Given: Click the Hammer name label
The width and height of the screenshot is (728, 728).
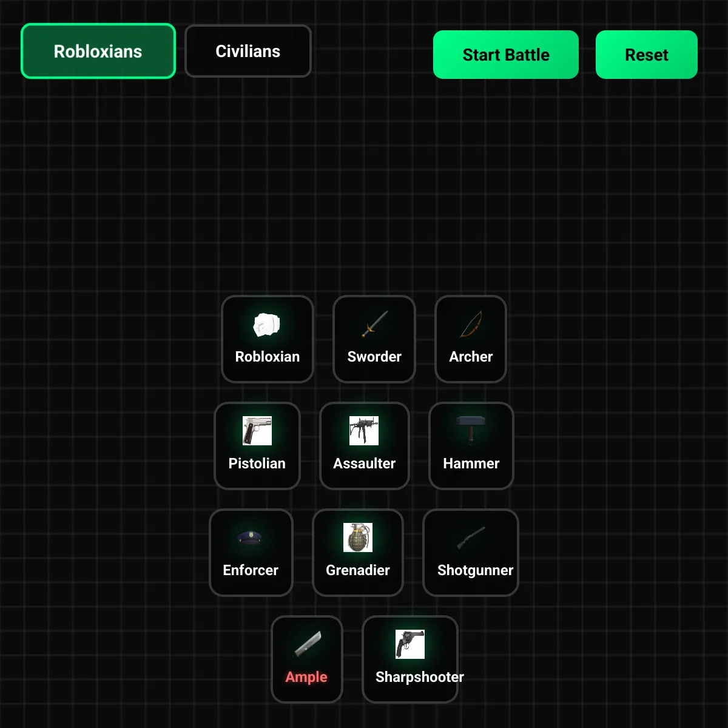Looking at the screenshot, I should pyautogui.click(x=471, y=463).
